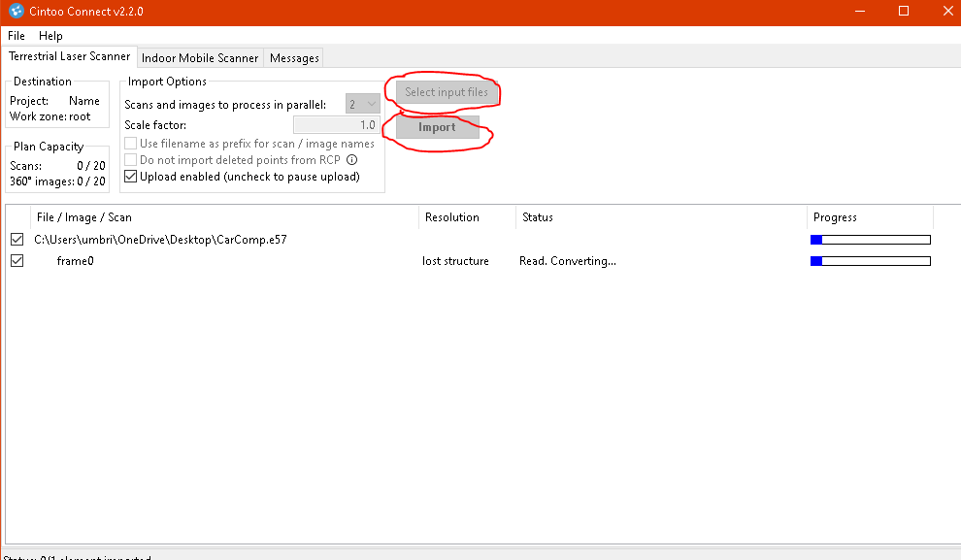Click the info icon next to RCP option
The height and width of the screenshot is (560, 961).
point(351,160)
